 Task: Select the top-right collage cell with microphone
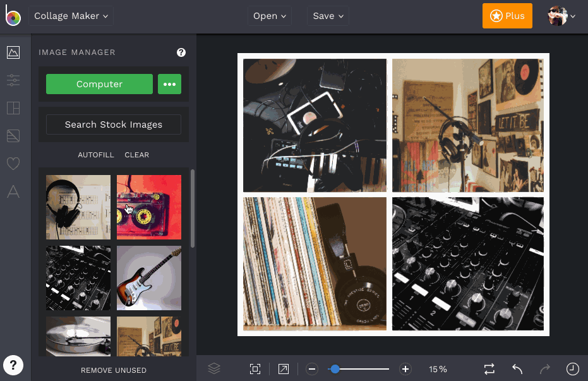(467, 125)
